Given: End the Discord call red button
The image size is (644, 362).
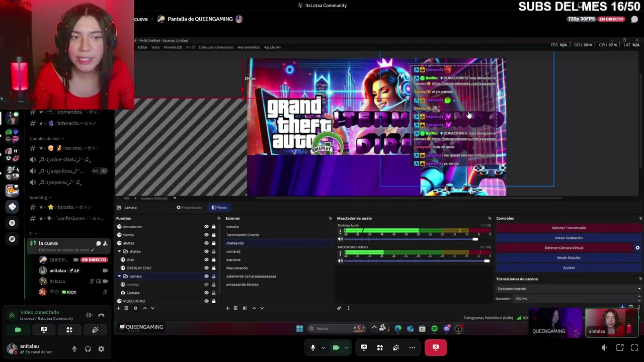Looking at the screenshot, I should [436, 347].
